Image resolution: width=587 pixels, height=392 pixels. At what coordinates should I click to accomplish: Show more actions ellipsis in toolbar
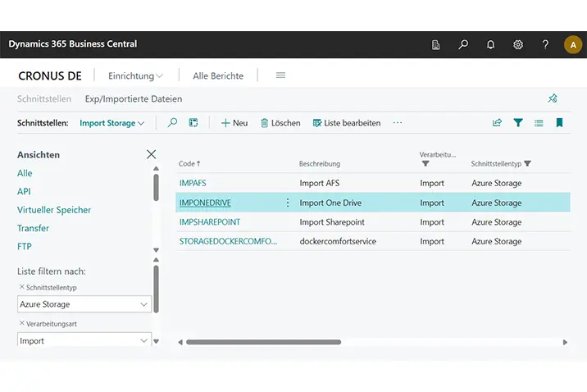click(398, 123)
